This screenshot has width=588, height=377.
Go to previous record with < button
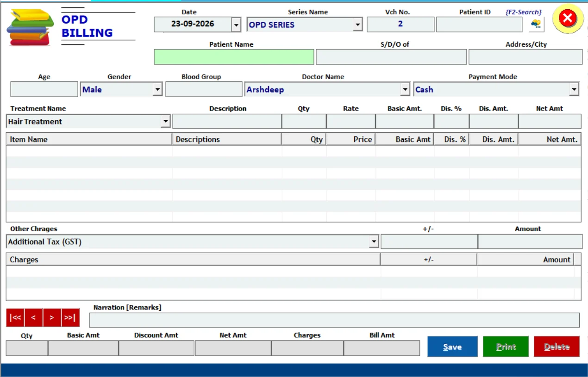tap(33, 317)
